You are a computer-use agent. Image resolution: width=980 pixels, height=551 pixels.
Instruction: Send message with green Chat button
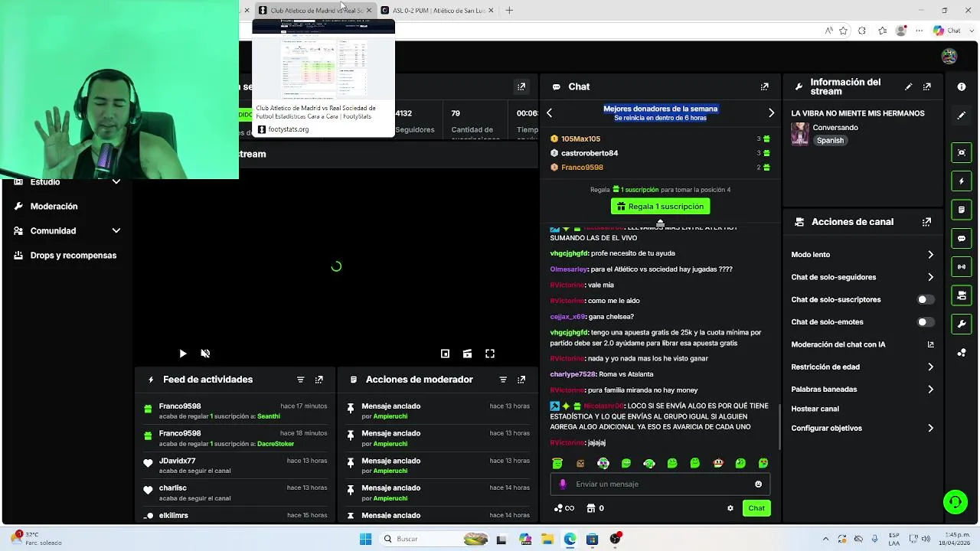point(756,508)
